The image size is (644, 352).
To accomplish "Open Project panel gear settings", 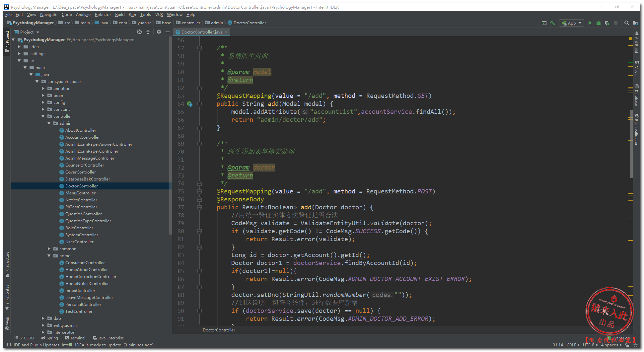I will [159, 32].
